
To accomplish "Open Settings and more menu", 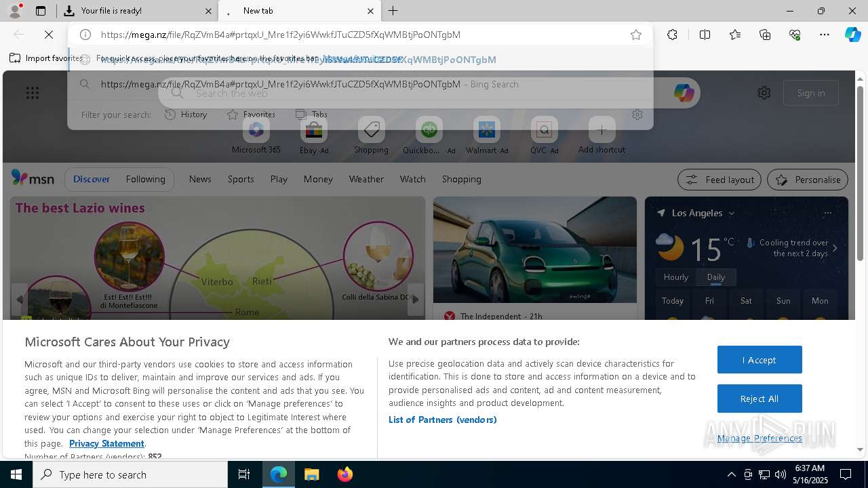I will pos(825,35).
